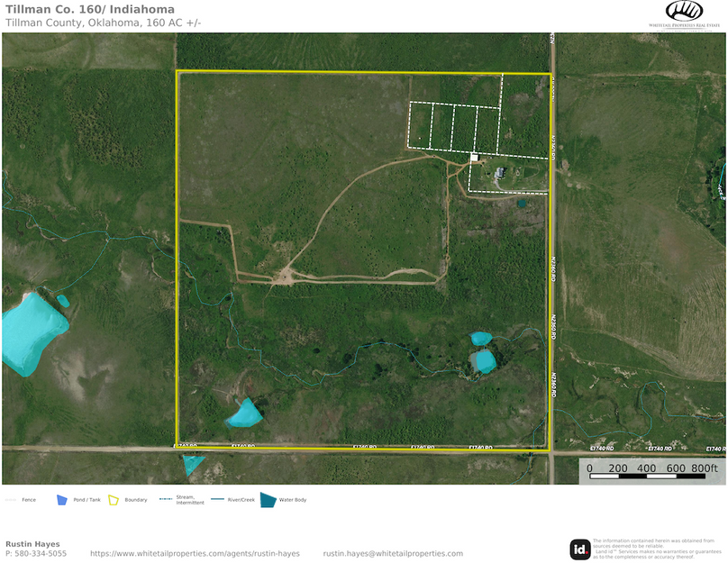The image size is (728, 563).
Task: Click the Tillman Co. 160/ Indiahoma title
Action: click(x=90, y=10)
